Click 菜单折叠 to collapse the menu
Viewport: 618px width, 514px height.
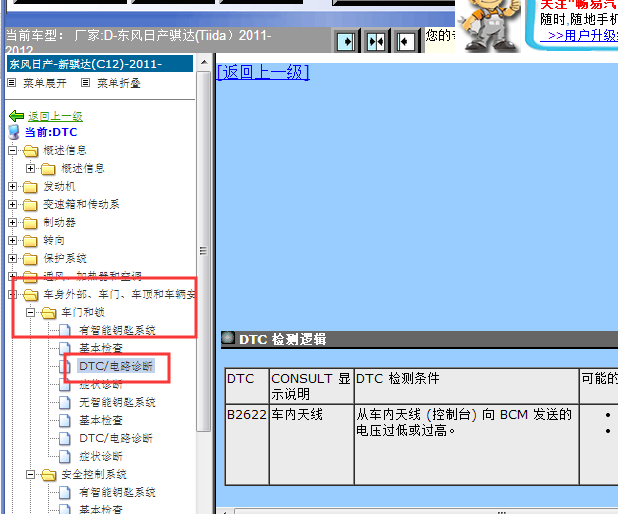(x=119, y=83)
